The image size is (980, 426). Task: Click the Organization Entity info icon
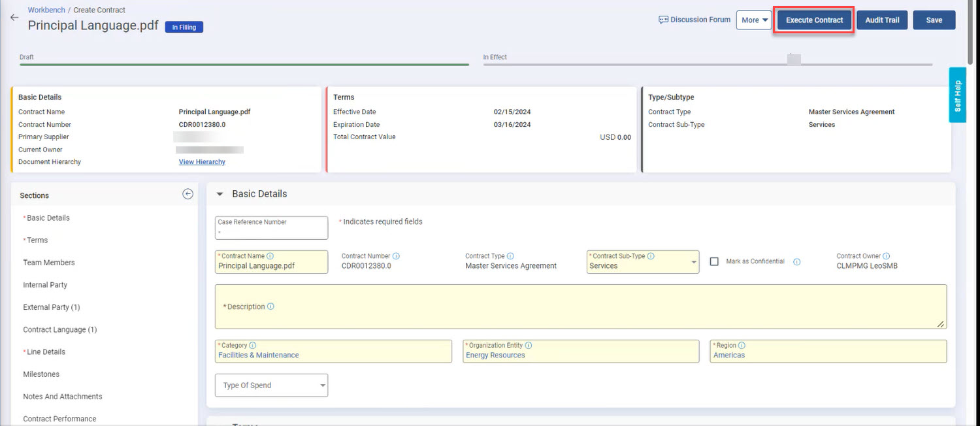point(529,345)
